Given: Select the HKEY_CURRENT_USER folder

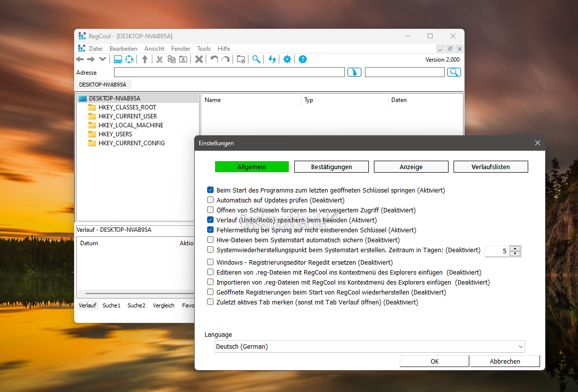Looking at the screenshot, I should pyautogui.click(x=127, y=116).
